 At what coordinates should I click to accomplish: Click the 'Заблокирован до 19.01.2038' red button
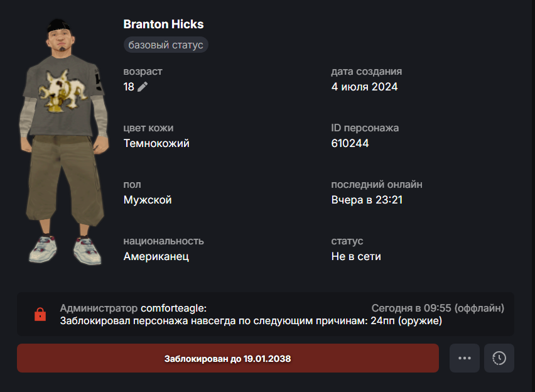[228, 358]
